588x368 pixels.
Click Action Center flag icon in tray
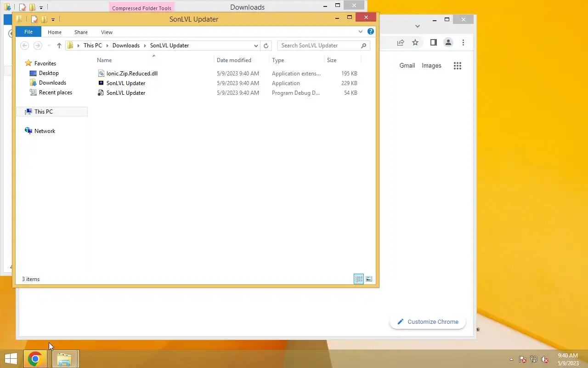523,359
